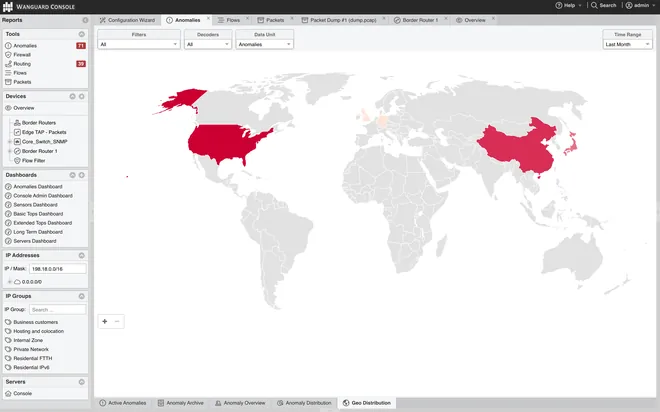This screenshot has height=412, width=660.
Task: Expand the 0.0.0.0/0 network node
Action: coord(10,282)
